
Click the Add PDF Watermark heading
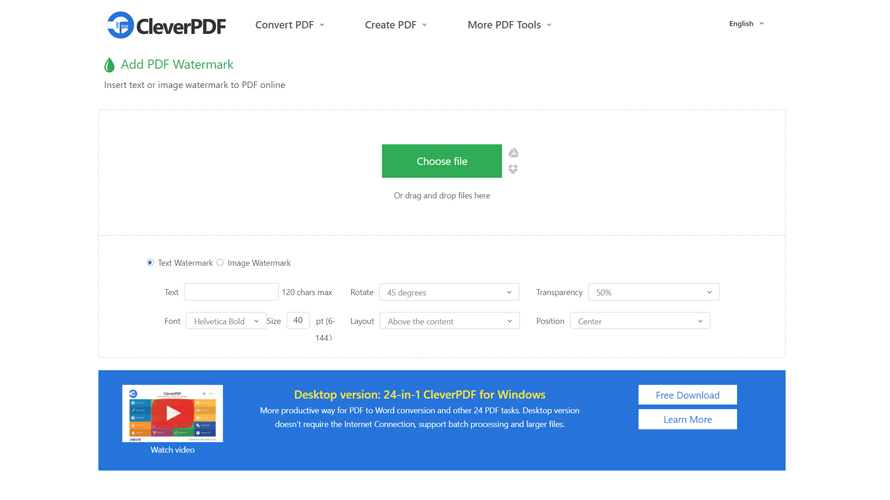click(177, 65)
